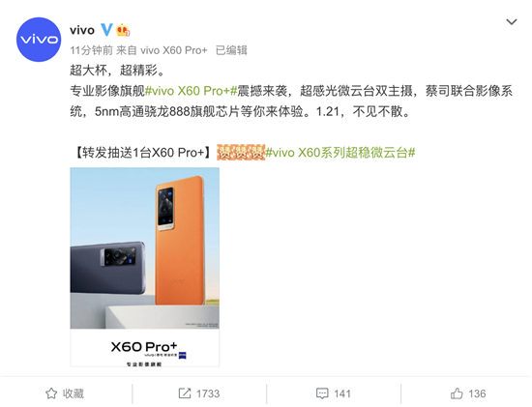Click the 11分钟前 post timestamp
Screen dimensions: 532x407
pyautogui.click(x=91, y=50)
